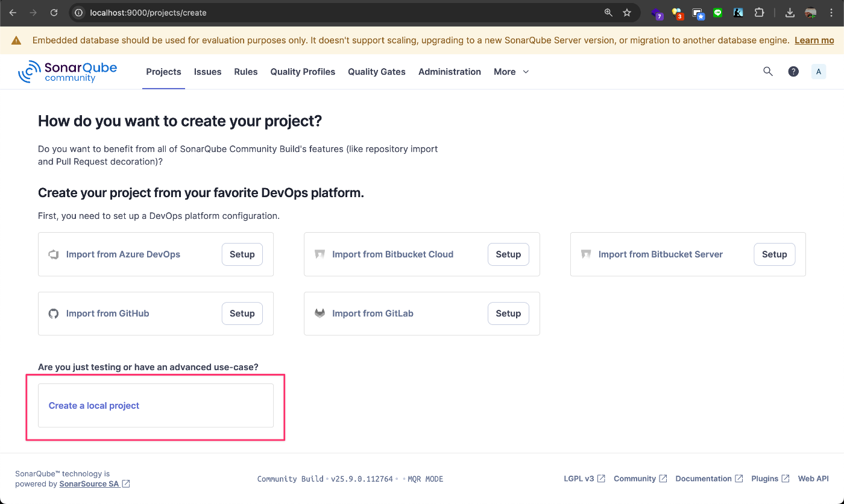
Task: Open the lightbulb extension with badge 3
Action: (x=678, y=13)
